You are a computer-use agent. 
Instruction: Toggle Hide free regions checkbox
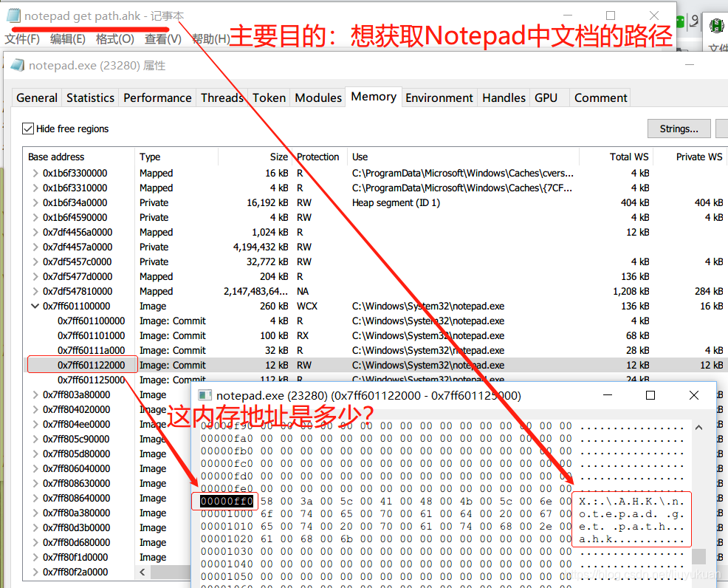[x=28, y=129]
